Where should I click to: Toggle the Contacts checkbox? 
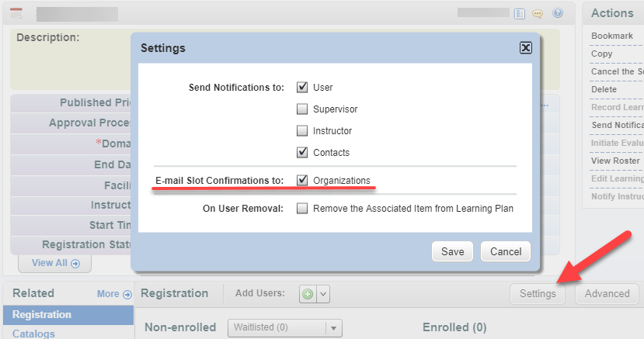[x=302, y=152]
